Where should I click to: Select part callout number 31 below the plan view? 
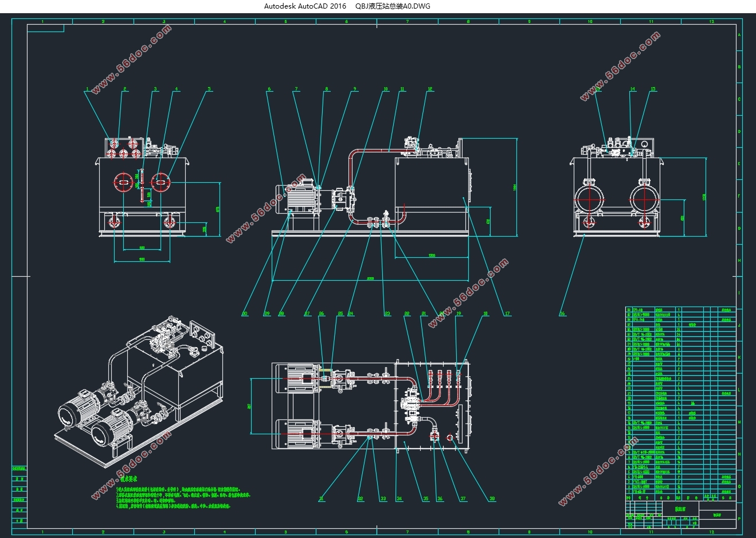click(322, 499)
